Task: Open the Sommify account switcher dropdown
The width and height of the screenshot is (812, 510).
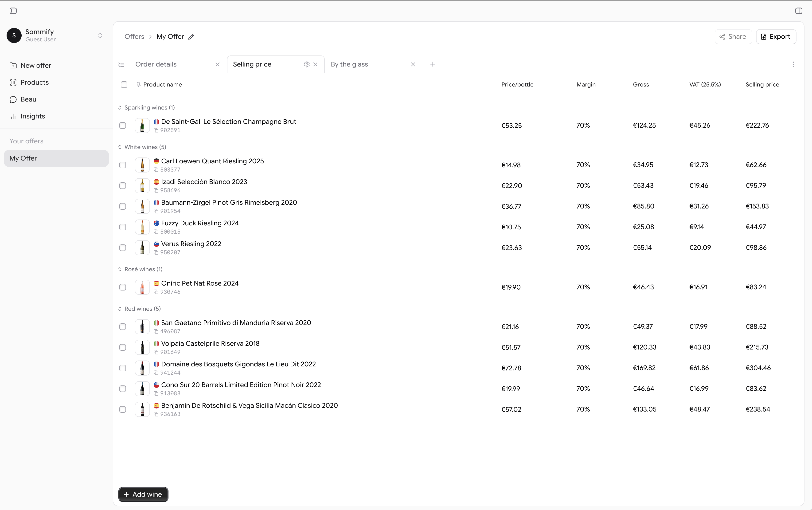Action: [100, 35]
